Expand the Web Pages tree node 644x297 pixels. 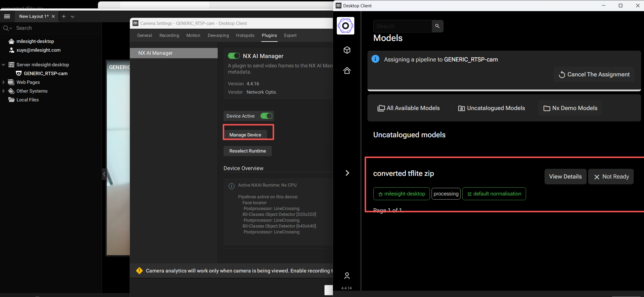(x=4, y=82)
